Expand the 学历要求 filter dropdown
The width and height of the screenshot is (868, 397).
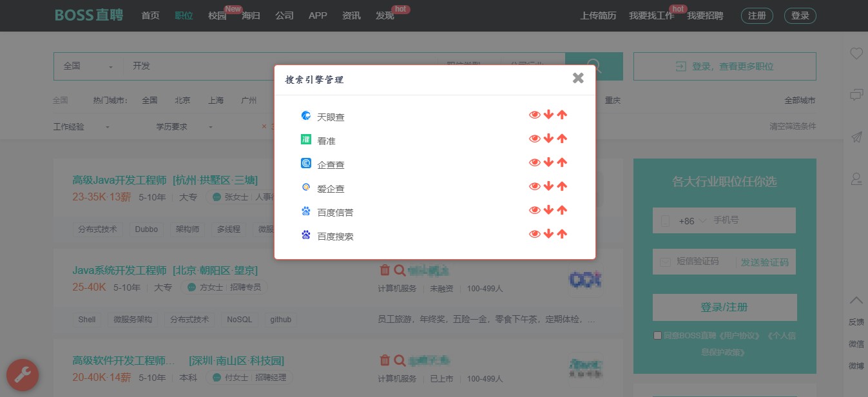(184, 127)
